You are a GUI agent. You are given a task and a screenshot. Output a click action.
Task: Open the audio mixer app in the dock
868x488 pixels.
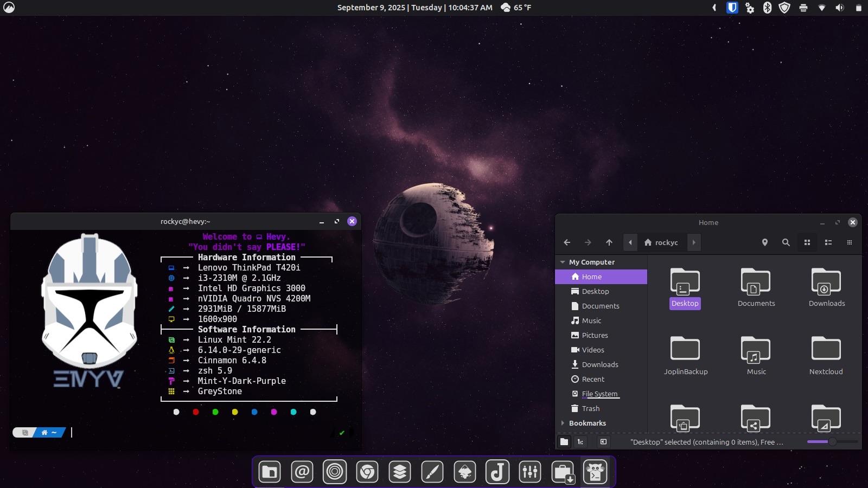tap(530, 472)
